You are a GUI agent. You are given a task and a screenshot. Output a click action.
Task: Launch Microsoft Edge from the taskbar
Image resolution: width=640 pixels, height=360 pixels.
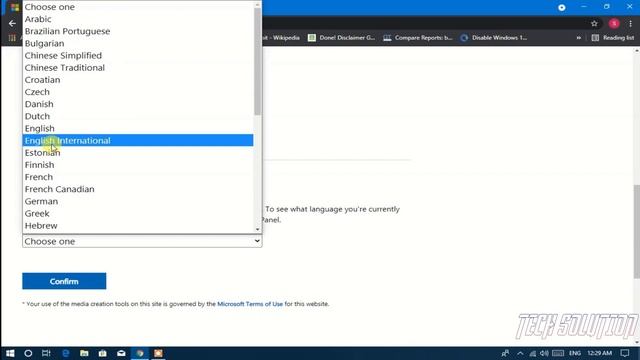65,353
